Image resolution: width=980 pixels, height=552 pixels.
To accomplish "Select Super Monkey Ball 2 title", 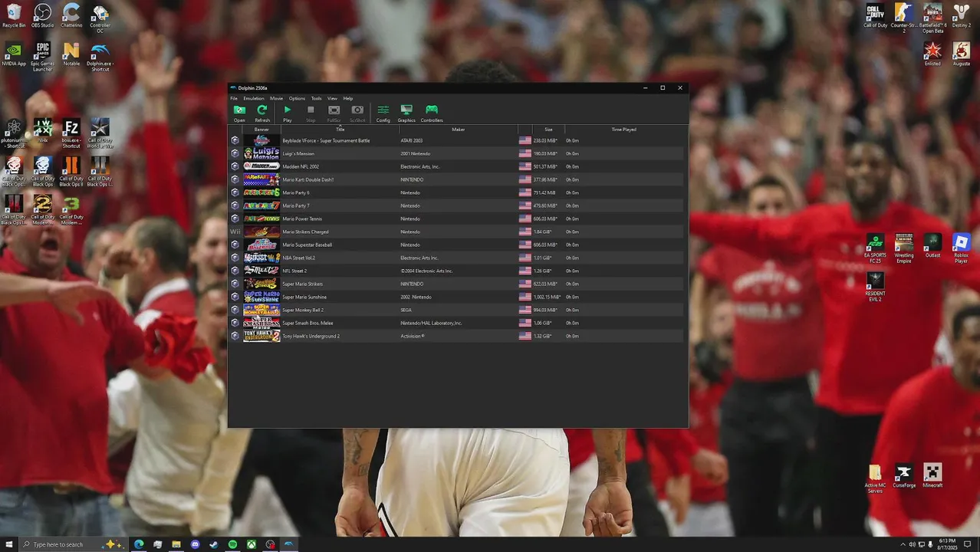I will pyautogui.click(x=303, y=310).
